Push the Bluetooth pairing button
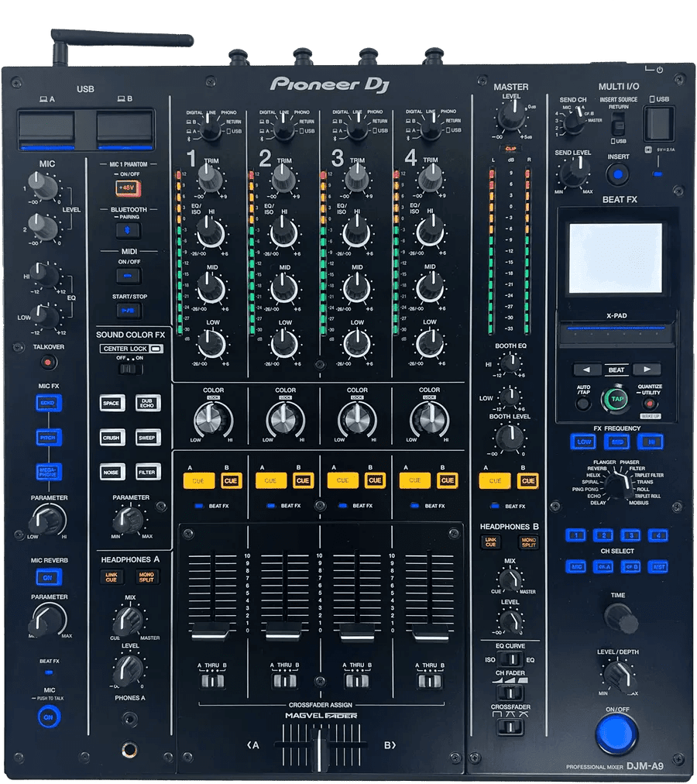 (128, 231)
